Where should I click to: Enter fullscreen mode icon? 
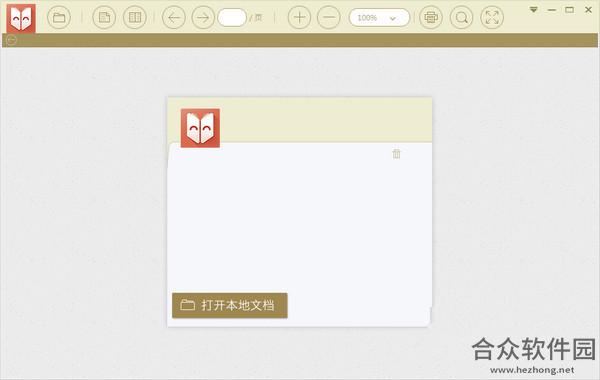pos(492,18)
